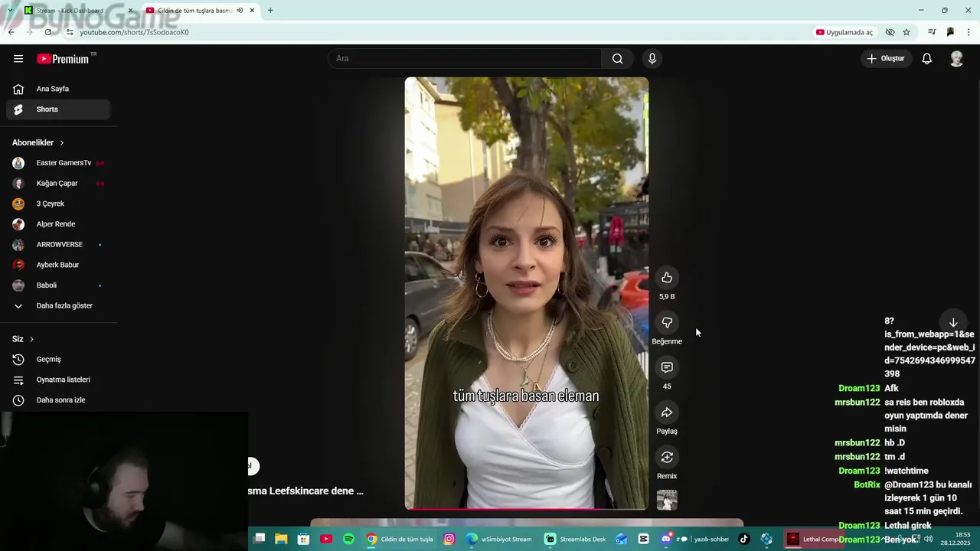Expand the Siz section
The image size is (980, 551).
23,339
